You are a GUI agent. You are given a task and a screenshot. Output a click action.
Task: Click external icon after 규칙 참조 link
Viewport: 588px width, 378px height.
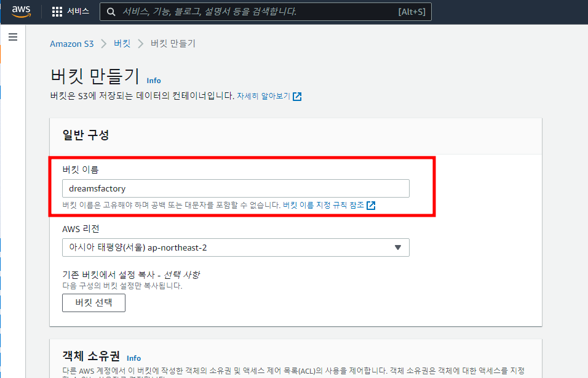click(371, 206)
